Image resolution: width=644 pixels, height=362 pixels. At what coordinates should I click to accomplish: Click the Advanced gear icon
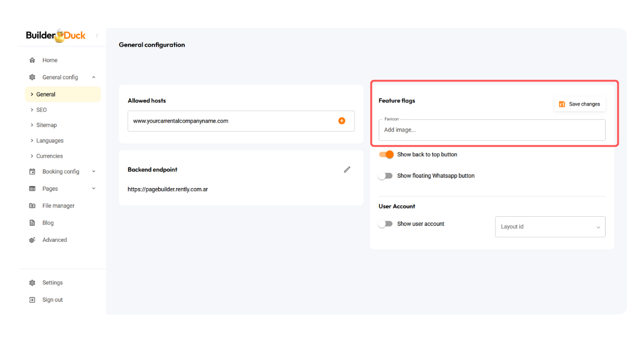[32, 240]
